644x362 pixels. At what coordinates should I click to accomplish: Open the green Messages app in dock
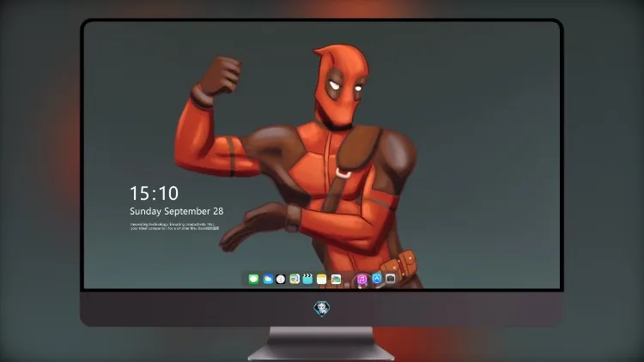253,279
